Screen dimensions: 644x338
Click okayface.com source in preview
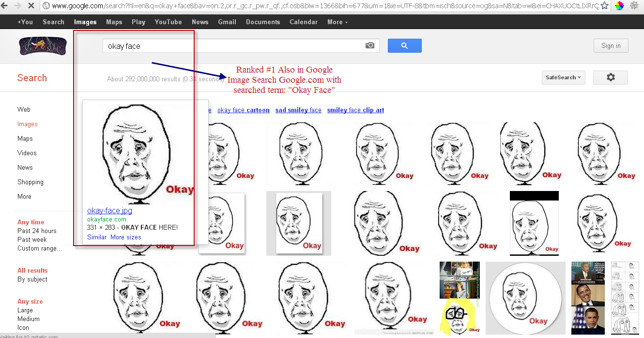tap(107, 219)
